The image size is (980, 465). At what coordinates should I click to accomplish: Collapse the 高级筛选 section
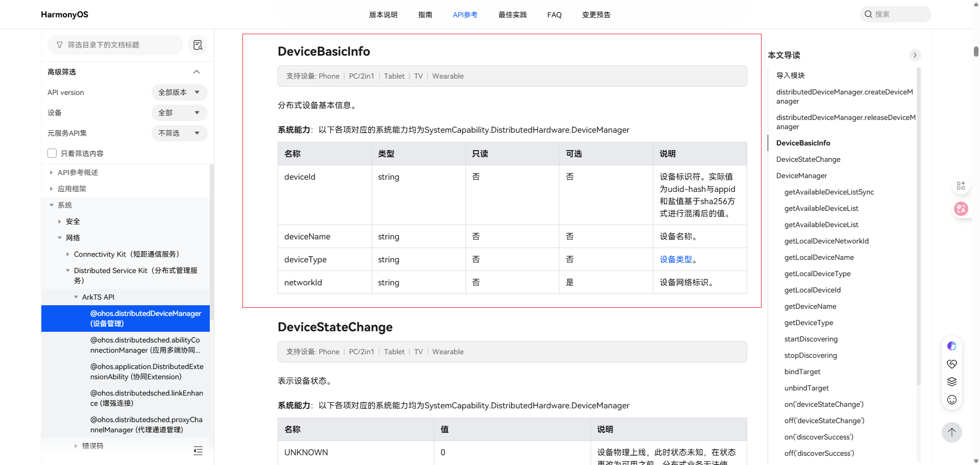(197, 72)
